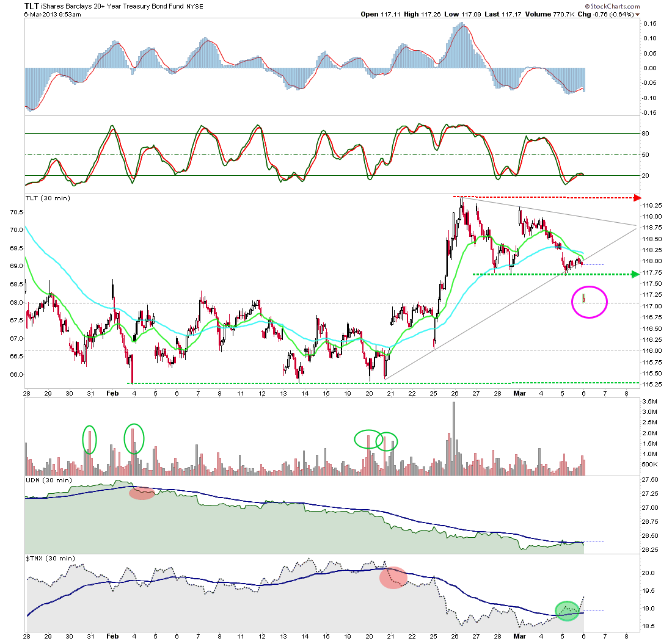This screenshot has height=641, width=672.
Task: Click the green highlighted zone on the $TNX line
Action: 567,611
